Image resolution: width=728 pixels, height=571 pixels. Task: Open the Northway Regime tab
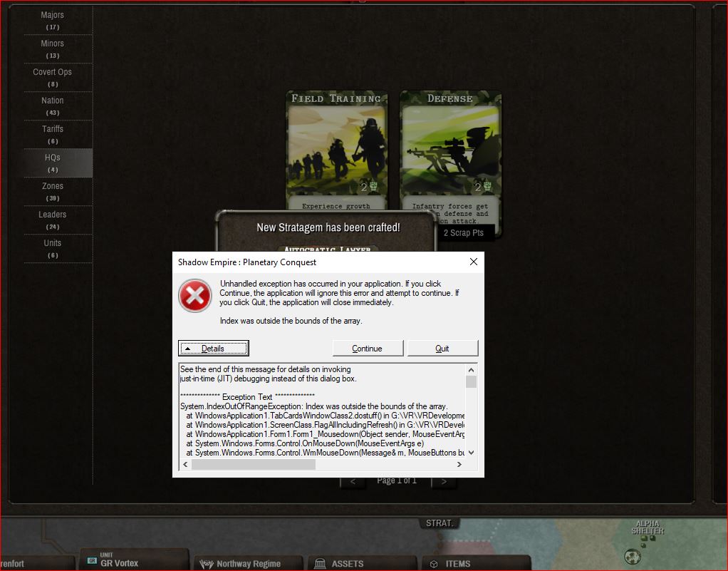pyautogui.click(x=248, y=563)
